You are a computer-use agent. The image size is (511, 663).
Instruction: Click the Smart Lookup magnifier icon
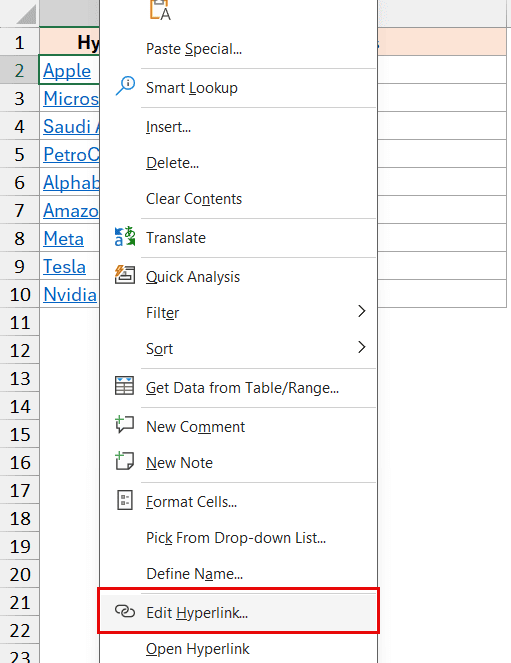[x=125, y=86]
